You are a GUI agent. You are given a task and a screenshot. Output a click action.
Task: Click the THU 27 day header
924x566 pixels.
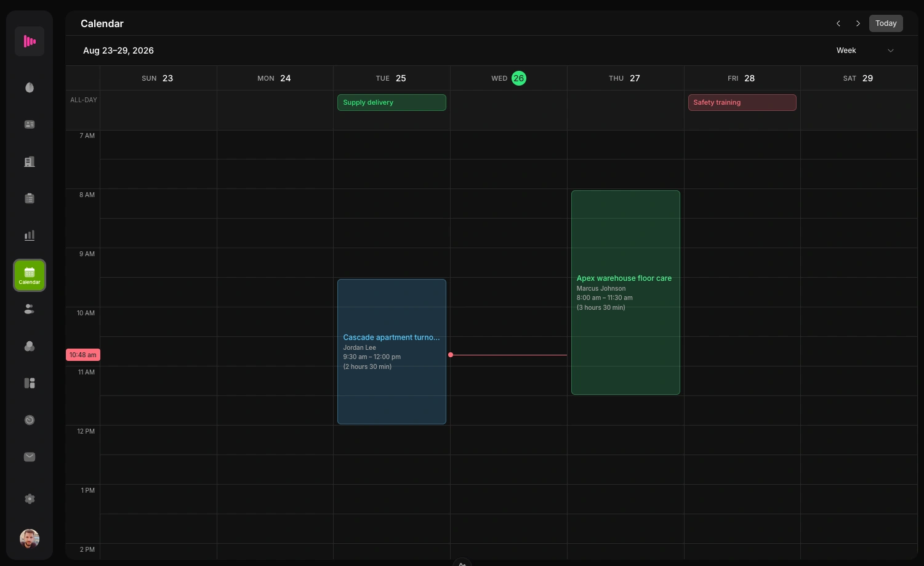pyautogui.click(x=625, y=78)
